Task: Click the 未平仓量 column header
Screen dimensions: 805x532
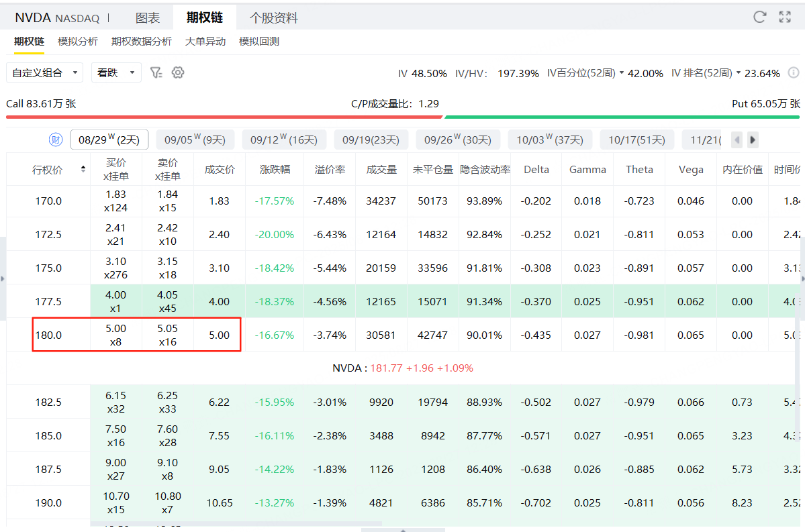Action: 433,169
